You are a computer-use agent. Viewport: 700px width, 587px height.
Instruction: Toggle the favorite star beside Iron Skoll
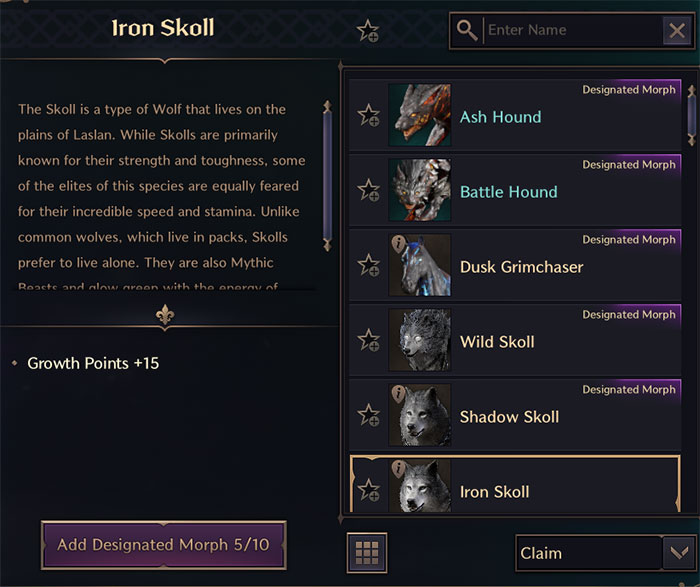[x=368, y=491]
